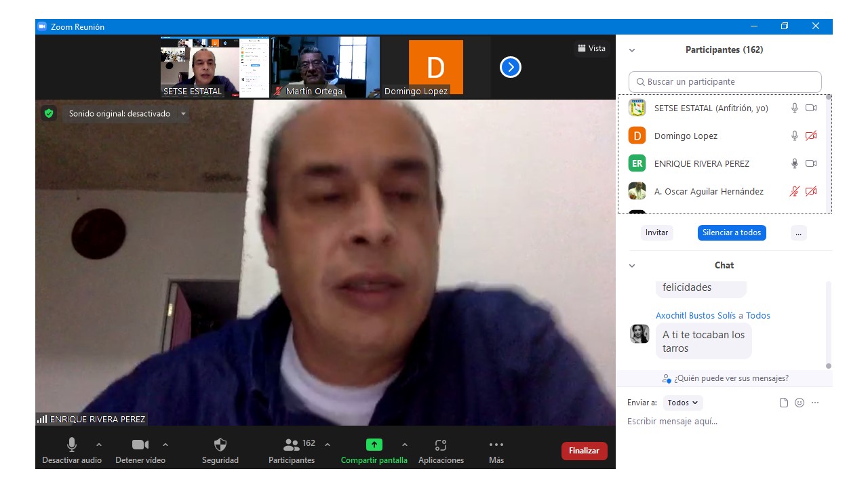Click the Silenciar a todos button

(732, 232)
